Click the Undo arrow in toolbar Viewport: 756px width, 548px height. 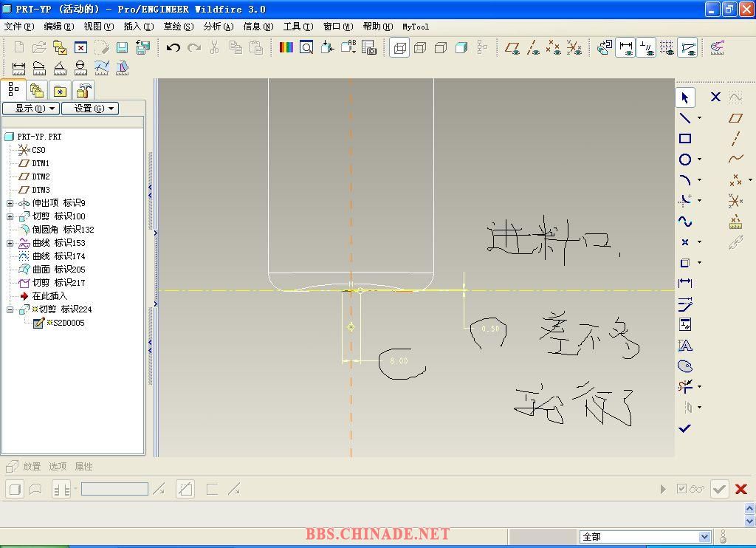point(173,48)
